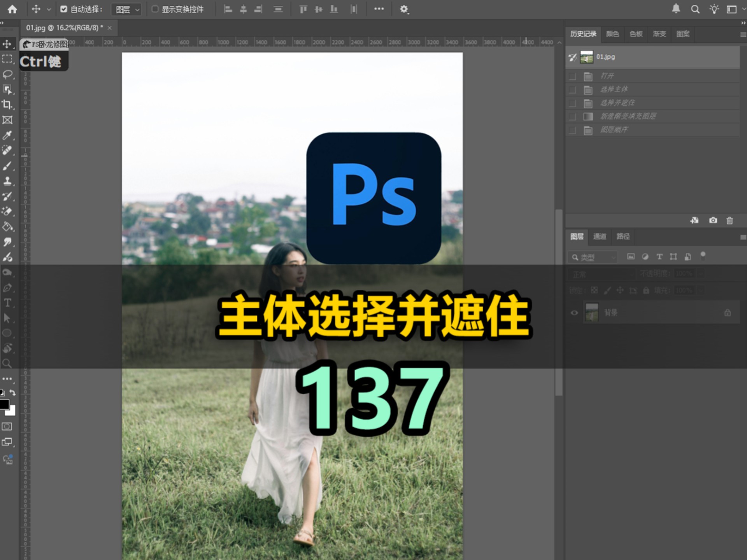This screenshot has height=560, width=747.
Task: Open the Auto-Select 图层 dropdown
Action: pos(126,9)
